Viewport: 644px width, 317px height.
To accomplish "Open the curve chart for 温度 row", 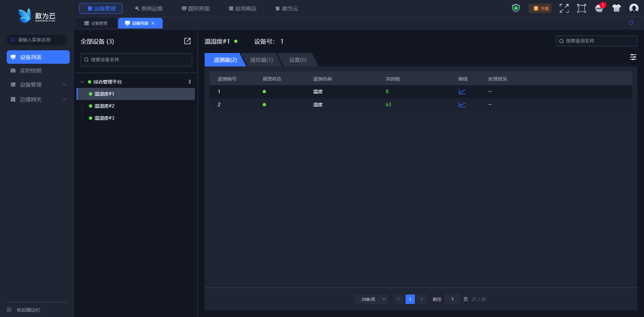I will click(462, 92).
